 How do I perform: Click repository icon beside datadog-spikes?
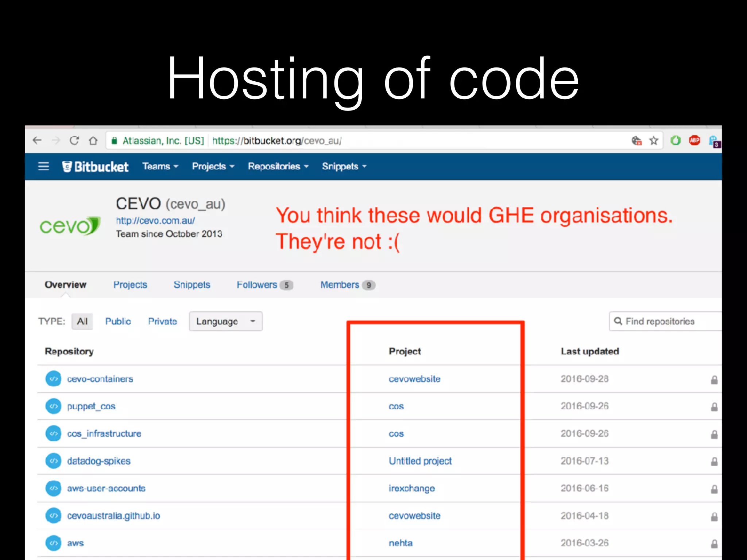53,461
